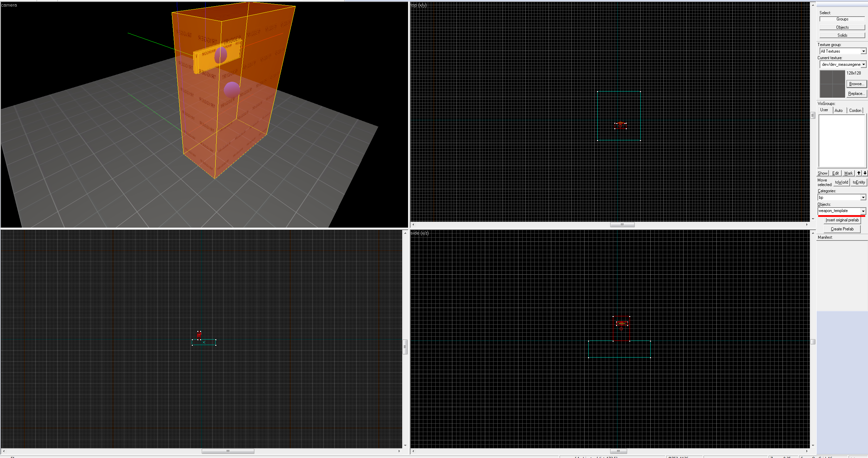Screen dimensions: 868x458
Task: Click the VisGroup move down arrow
Action: pos(865,173)
